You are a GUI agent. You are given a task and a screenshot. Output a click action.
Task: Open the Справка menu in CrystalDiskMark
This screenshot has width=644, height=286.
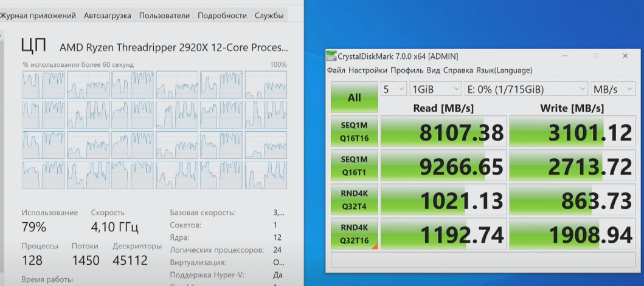click(x=458, y=70)
